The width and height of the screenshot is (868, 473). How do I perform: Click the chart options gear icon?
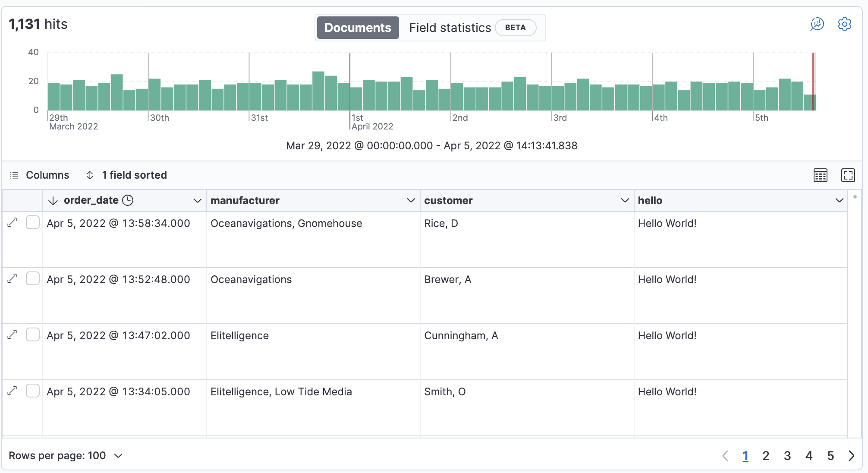point(844,24)
